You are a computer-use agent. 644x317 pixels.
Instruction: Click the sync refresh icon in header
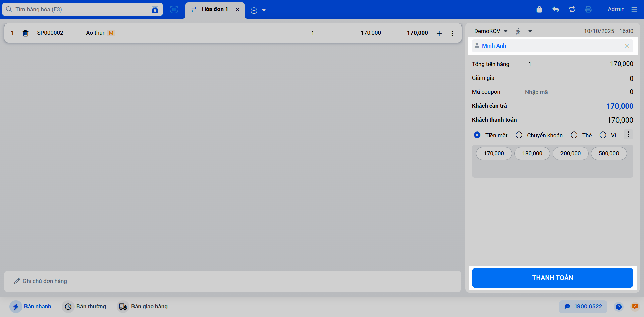click(572, 9)
